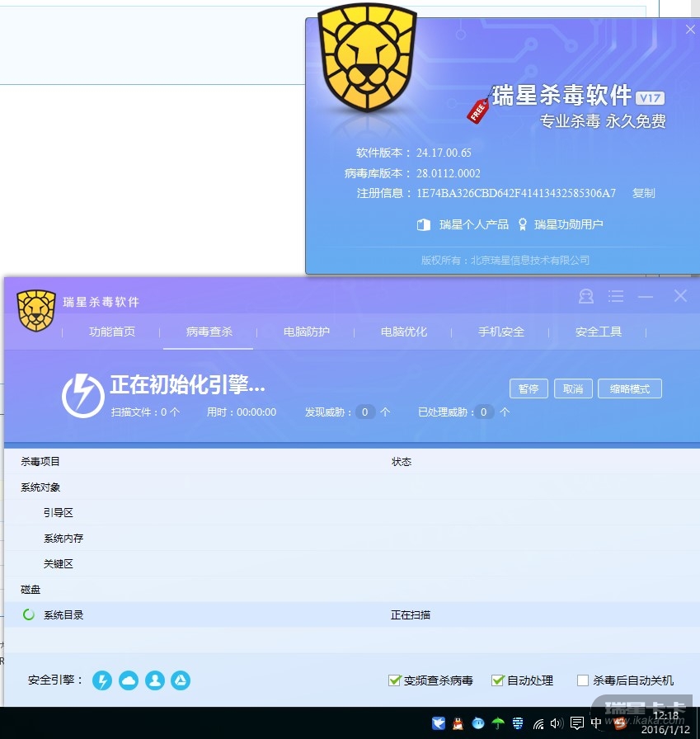Open the blue round face tray icon
This screenshot has width=700, height=739.
tap(477, 723)
